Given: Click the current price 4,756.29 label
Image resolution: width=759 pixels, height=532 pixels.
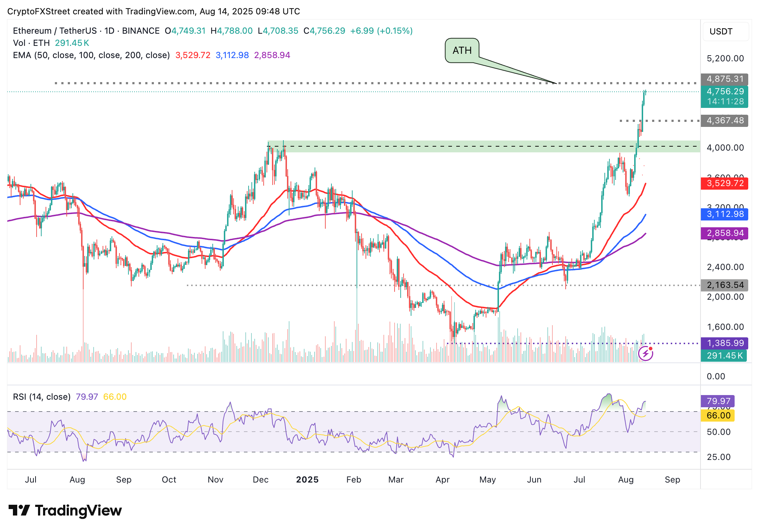Looking at the screenshot, I should pyautogui.click(x=725, y=92).
